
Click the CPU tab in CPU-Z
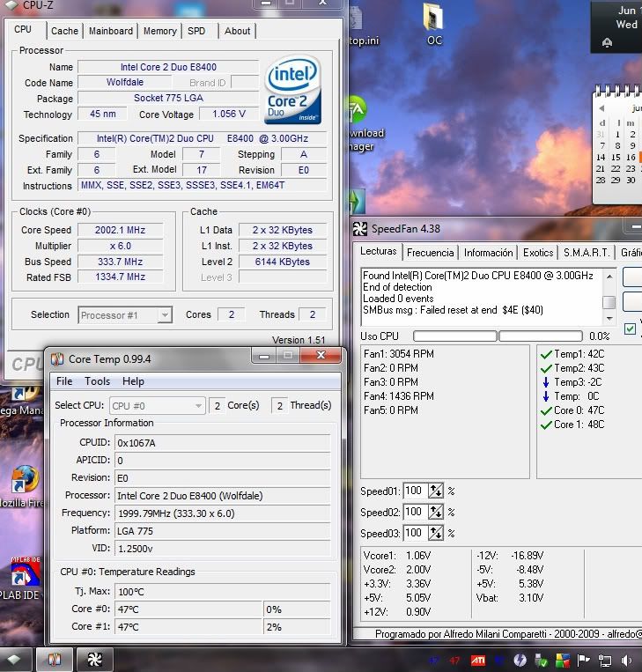23,30
